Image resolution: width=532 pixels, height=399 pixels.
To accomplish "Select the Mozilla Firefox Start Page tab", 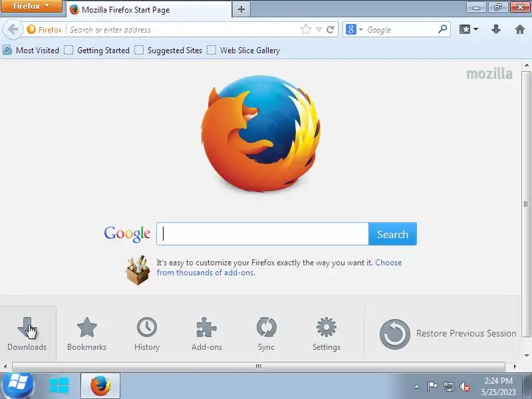I will pyautogui.click(x=149, y=9).
